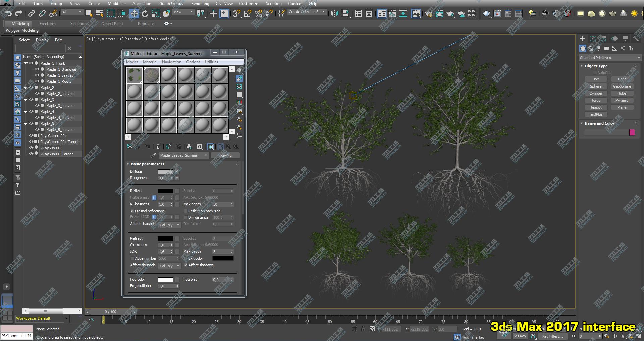Switch to the Freeform ribbon tab

[x=47, y=24]
